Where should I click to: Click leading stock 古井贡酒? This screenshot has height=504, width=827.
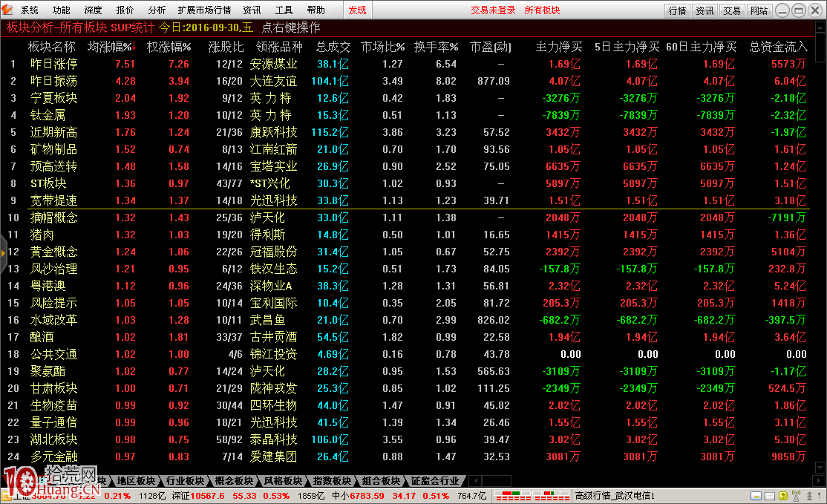(x=274, y=338)
